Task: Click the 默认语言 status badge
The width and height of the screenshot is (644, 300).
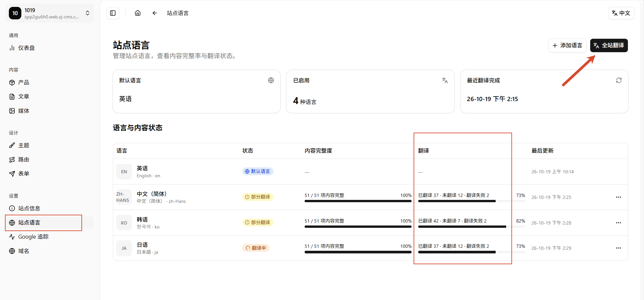Action: click(258, 171)
